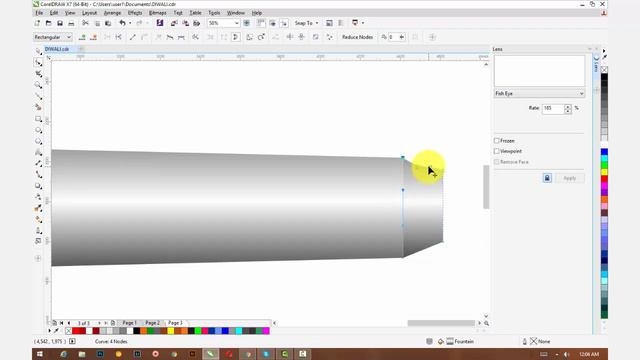Select the Shape tool in toolbox
This screenshot has height=360, width=640.
(x=38, y=62)
